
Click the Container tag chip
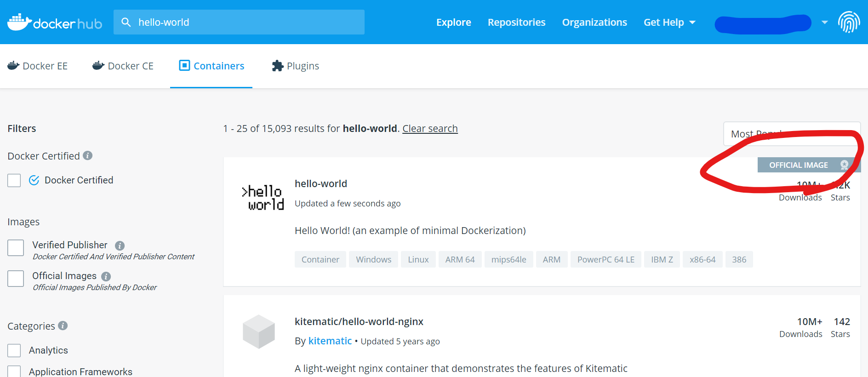tap(320, 259)
